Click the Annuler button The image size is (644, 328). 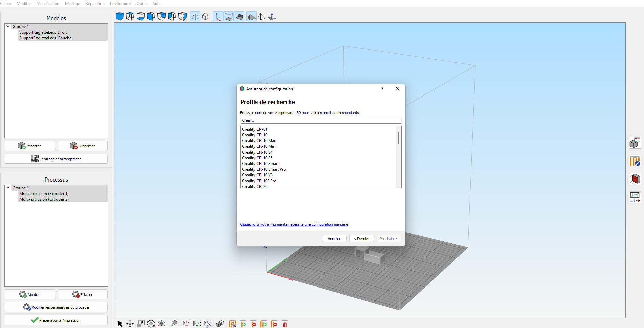tap(334, 239)
